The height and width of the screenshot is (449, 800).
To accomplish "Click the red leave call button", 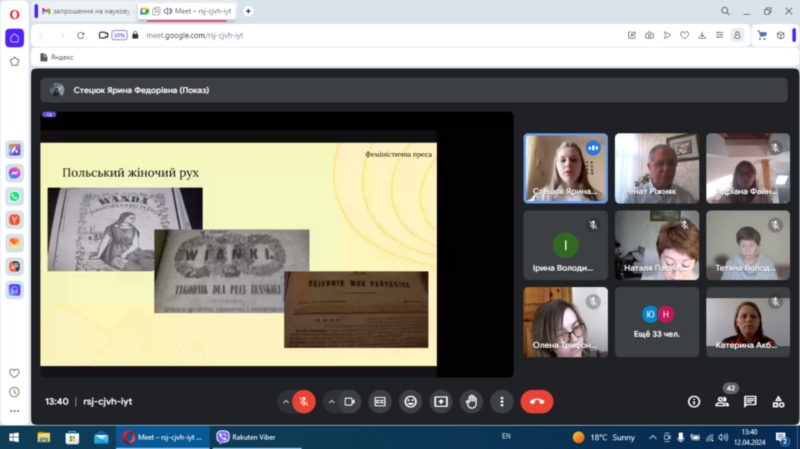I will click(x=537, y=401).
